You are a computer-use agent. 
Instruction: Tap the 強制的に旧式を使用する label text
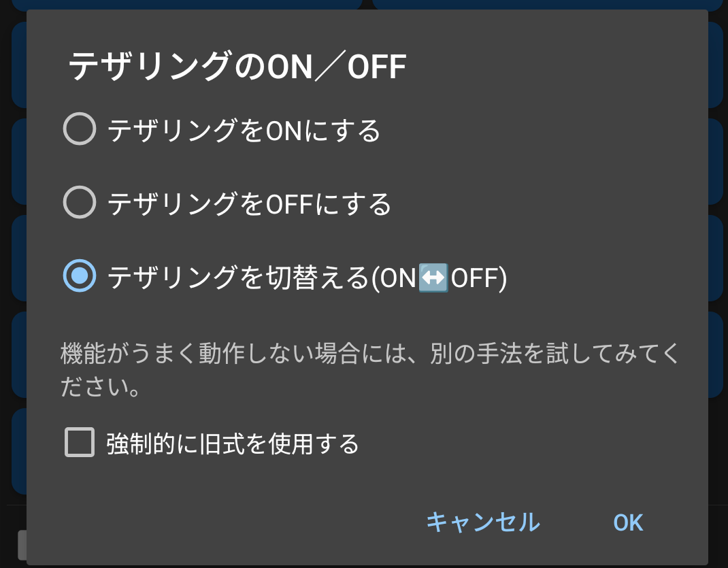click(x=233, y=443)
